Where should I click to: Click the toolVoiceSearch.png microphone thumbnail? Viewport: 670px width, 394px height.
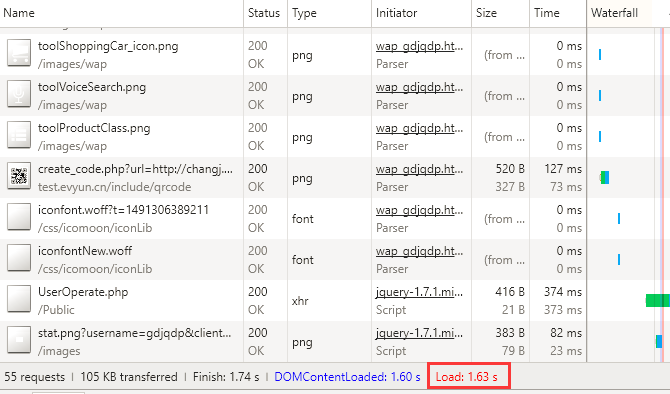click(19, 95)
